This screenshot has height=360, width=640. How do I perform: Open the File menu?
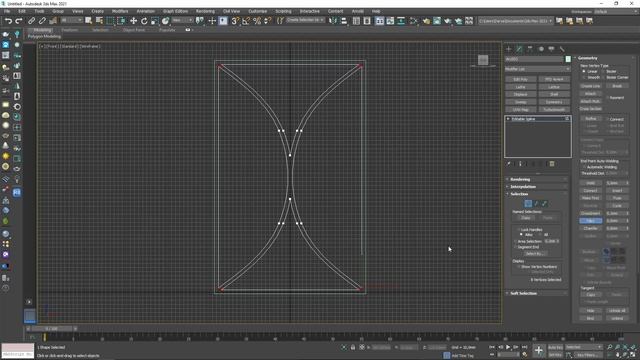[7, 11]
